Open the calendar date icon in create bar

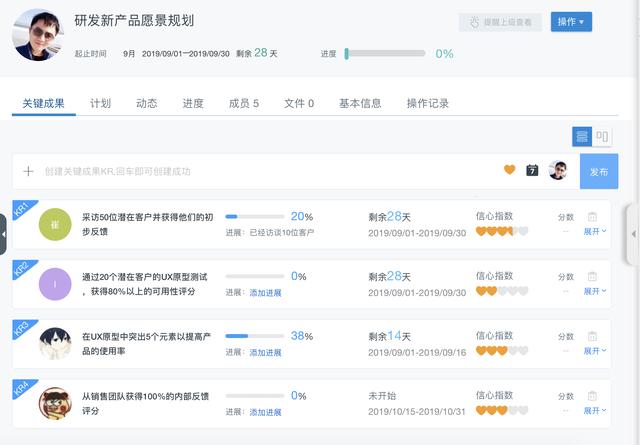(x=532, y=170)
